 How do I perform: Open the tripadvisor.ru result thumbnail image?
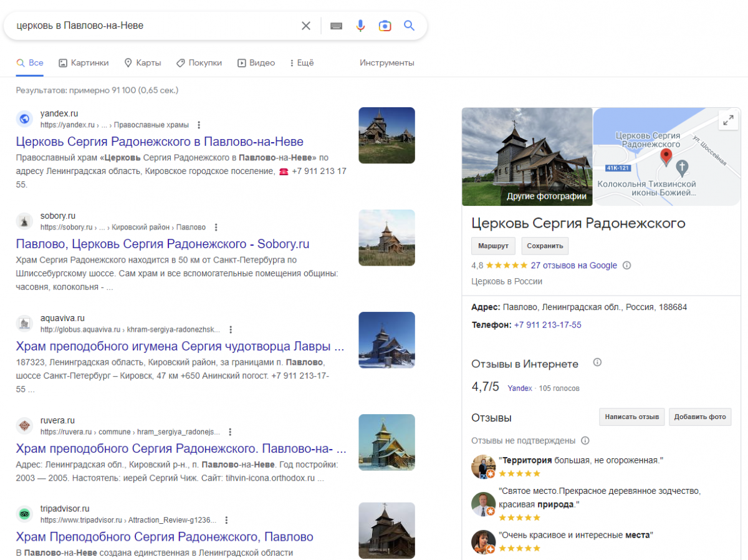(386, 531)
